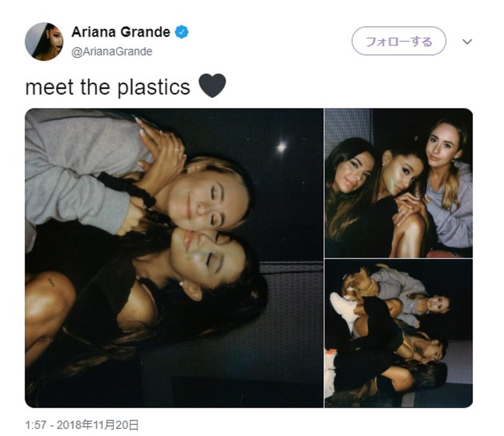The width and height of the screenshot is (504, 436).
Task: Click the blue verified checkmark badge
Action: (182, 32)
